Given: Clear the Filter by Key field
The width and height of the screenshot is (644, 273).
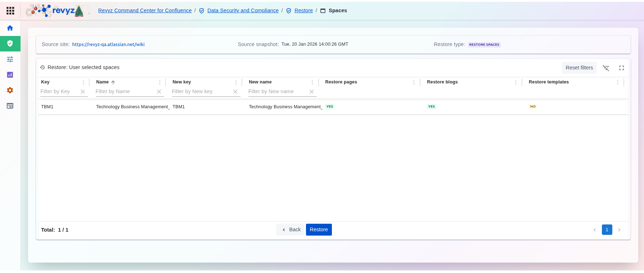Looking at the screenshot, I should [83, 92].
